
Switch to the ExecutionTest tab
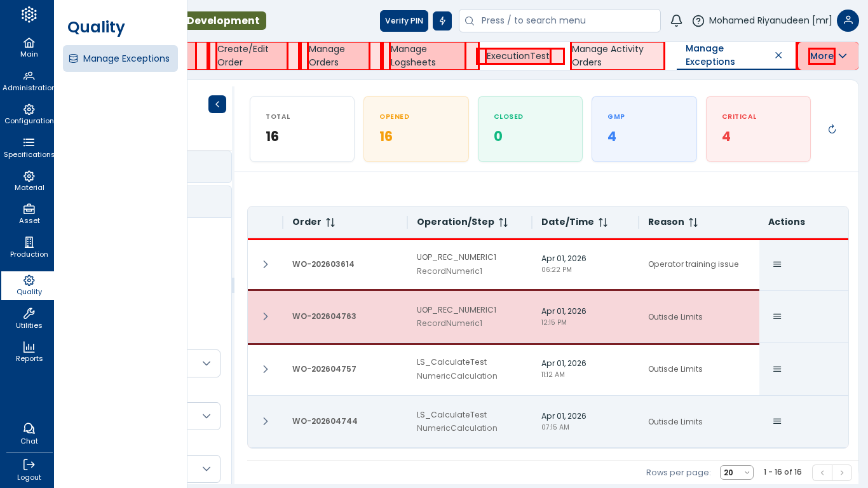coord(518,56)
